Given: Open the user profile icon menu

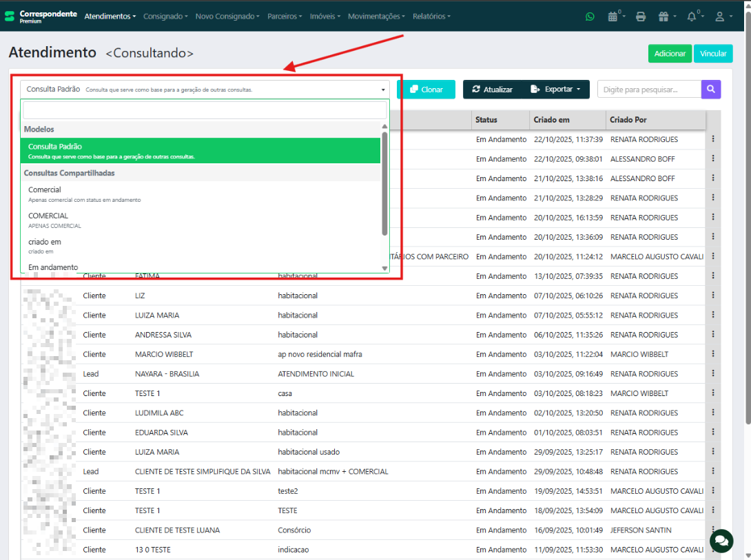Looking at the screenshot, I should pos(720,17).
